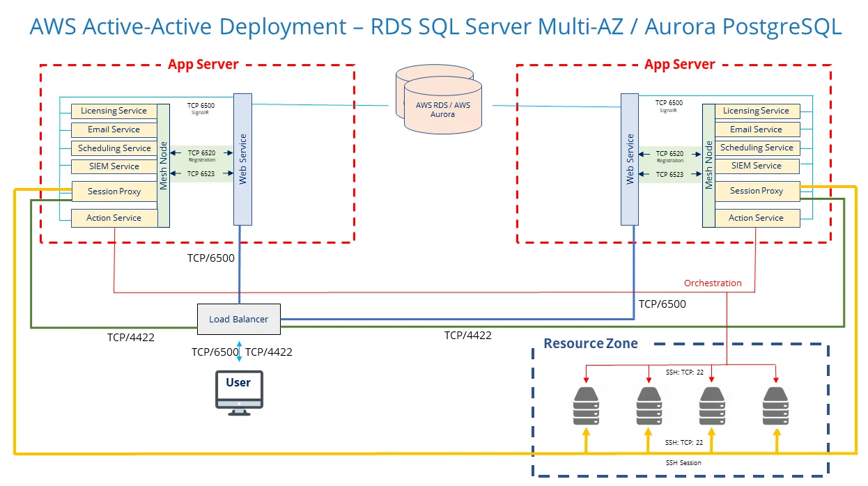This screenshot has height=486, width=868.
Task: Click TCP 6523 label in left App Server
Action: [201, 174]
